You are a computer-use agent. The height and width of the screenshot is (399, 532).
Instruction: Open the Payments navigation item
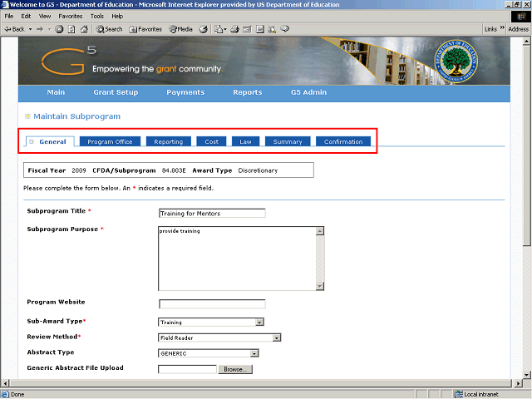185,92
